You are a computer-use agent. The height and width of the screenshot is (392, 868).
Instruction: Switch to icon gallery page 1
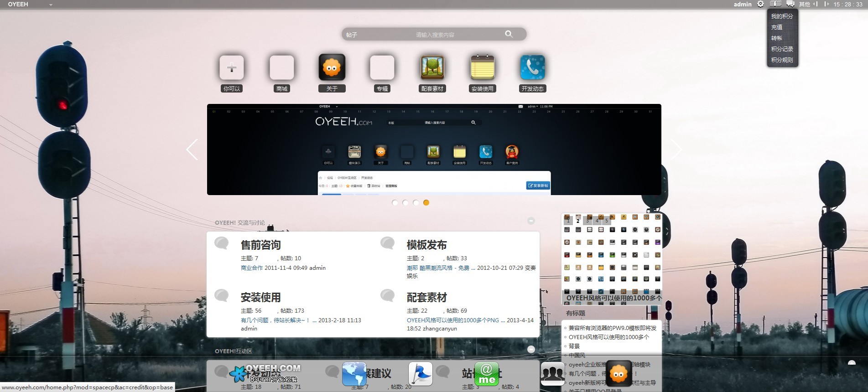568,221
